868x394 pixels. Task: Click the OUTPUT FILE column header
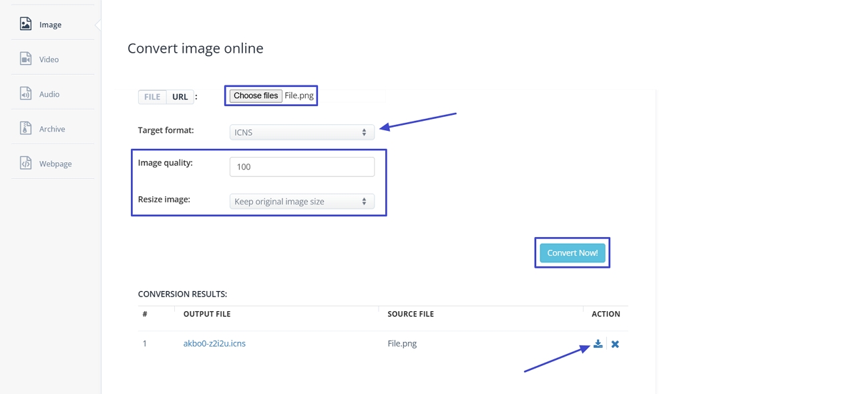(x=206, y=313)
